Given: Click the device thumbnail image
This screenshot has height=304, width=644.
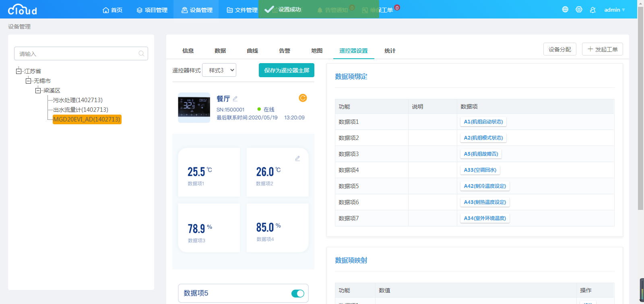Looking at the screenshot, I should (x=194, y=108).
